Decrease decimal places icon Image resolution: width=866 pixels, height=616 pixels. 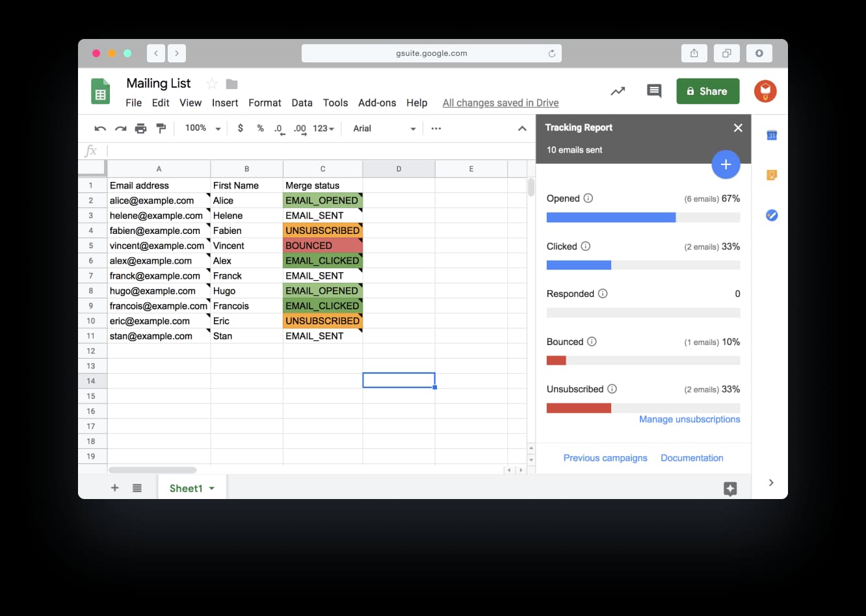(x=279, y=129)
